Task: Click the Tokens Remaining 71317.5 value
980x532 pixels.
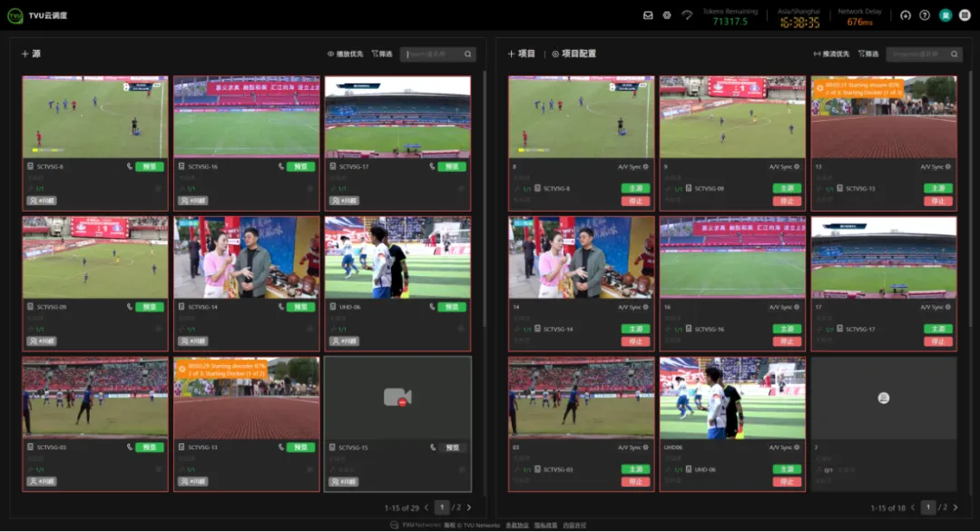Action: pyautogui.click(x=730, y=22)
